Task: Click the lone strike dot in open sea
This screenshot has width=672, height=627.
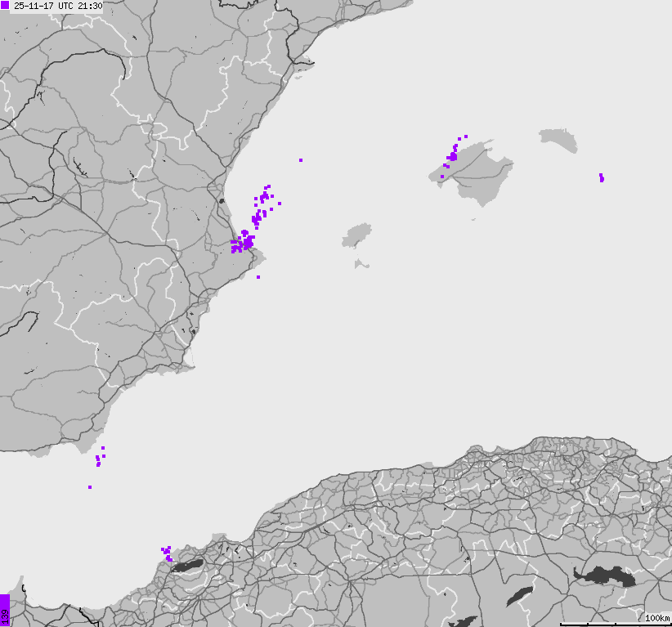Action: pos(302,159)
